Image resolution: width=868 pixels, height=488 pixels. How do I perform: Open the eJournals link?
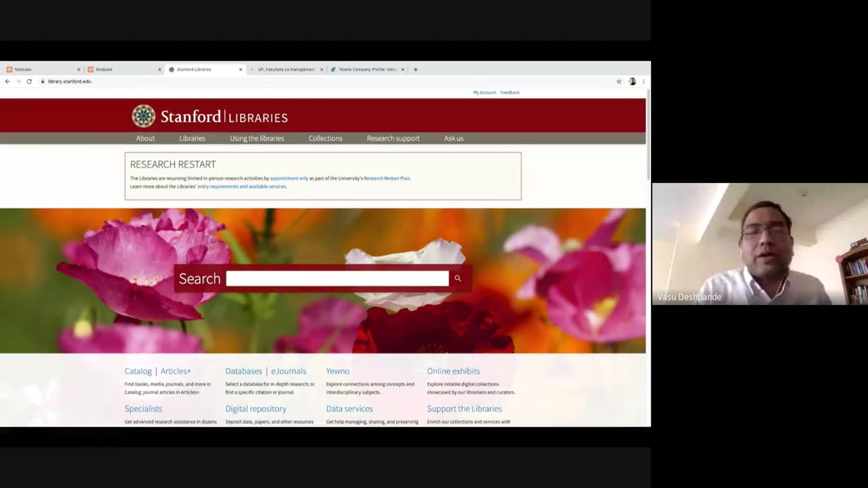pyautogui.click(x=288, y=371)
